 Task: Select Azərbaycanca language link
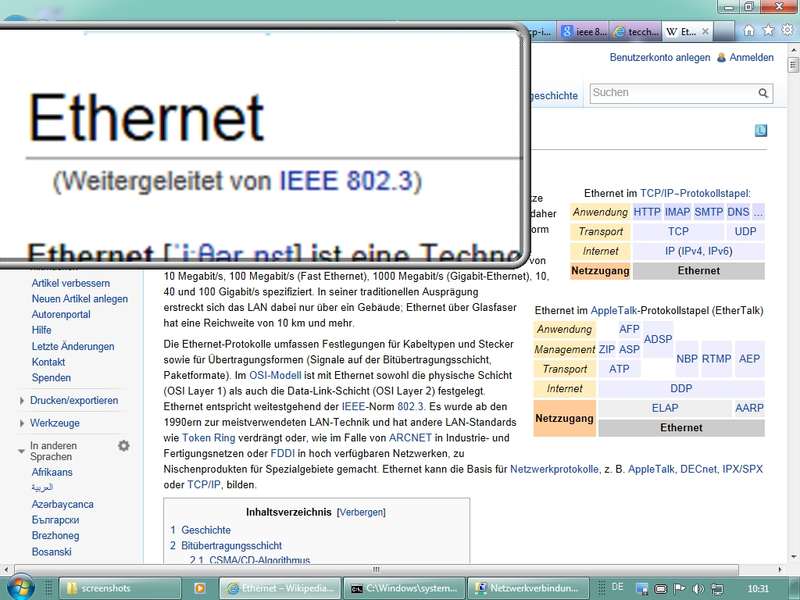[x=62, y=505]
